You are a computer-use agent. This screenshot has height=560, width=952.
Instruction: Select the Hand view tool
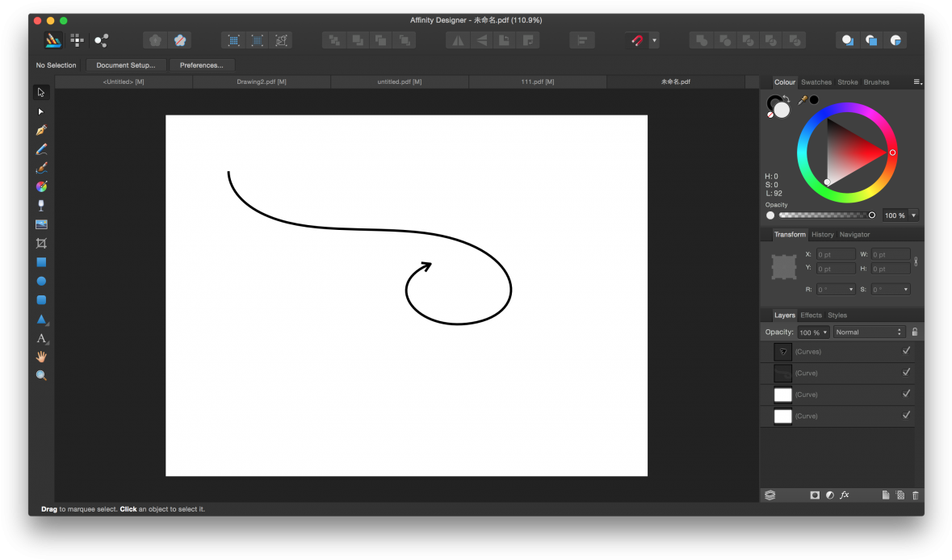point(41,357)
